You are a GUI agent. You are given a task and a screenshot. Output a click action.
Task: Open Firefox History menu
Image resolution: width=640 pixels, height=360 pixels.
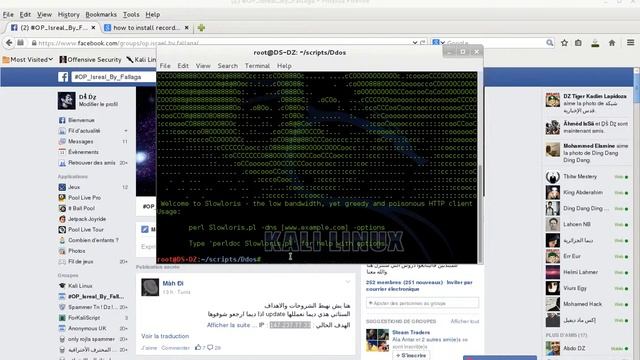[69, 14]
